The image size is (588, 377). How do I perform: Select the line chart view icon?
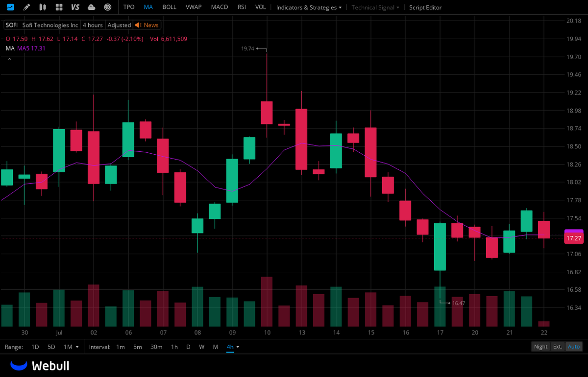[10, 7]
